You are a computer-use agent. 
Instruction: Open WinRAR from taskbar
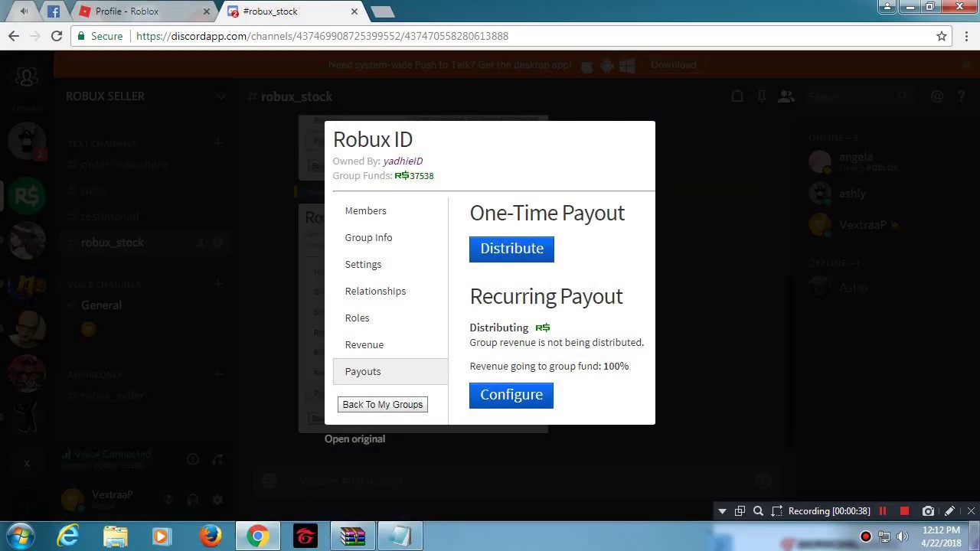[353, 536]
